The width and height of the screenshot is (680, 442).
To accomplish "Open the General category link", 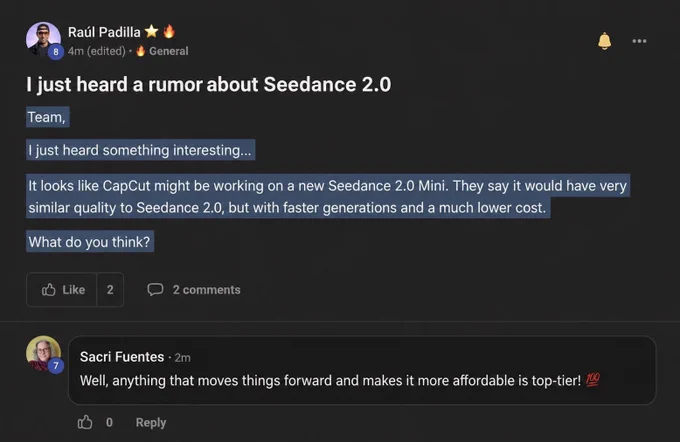I will point(169,51).
